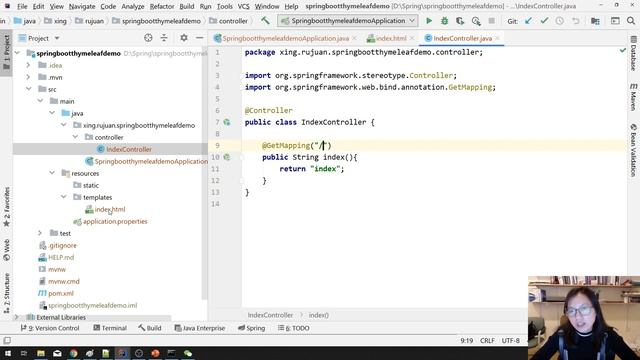Image resolution: width=640 pixels, height=360 pixels.
Task: Click CRLF line separator in status bar
Action: (x=487, y=340)
